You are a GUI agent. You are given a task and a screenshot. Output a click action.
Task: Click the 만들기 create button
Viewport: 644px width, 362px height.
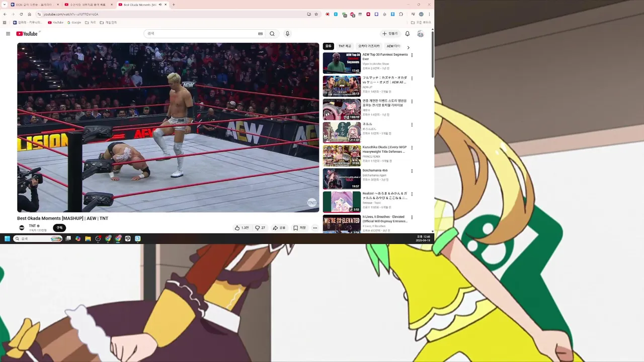(390, 34)
